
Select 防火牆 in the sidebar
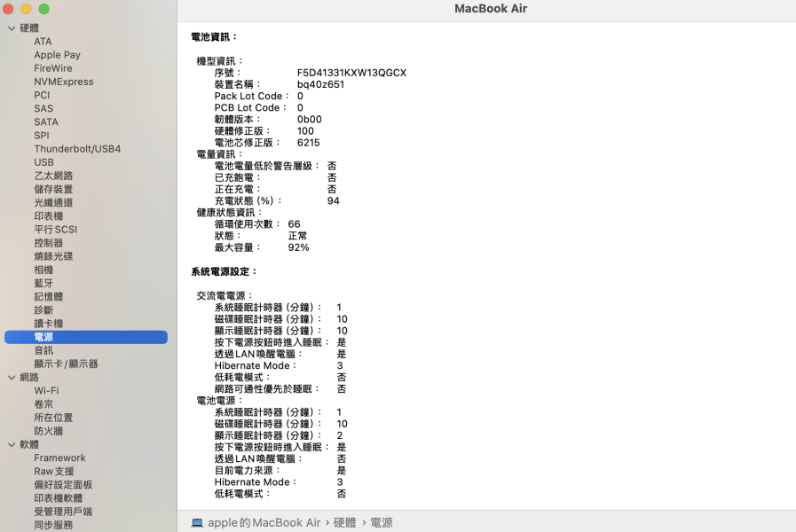48,431
